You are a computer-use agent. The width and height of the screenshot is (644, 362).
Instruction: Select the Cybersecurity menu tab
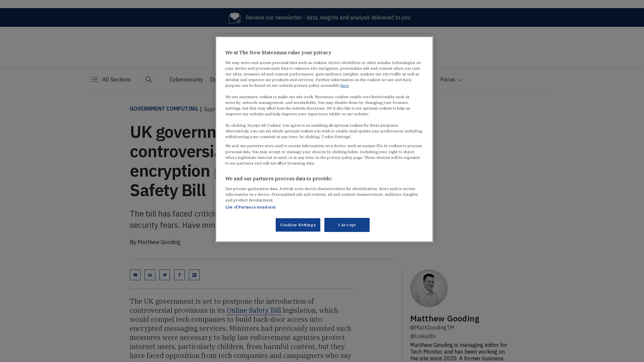pos(186,79)
